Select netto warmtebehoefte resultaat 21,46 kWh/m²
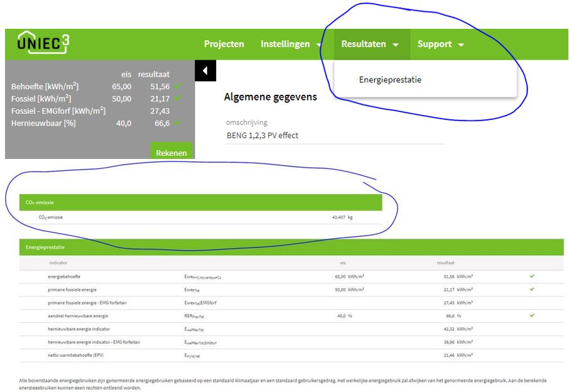 coord(458,355)
